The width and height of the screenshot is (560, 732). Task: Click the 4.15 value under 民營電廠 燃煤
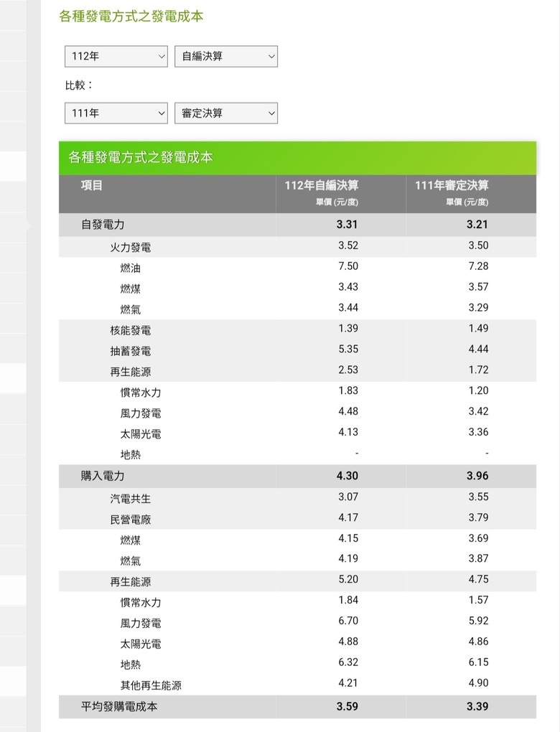tap(348, 538)
